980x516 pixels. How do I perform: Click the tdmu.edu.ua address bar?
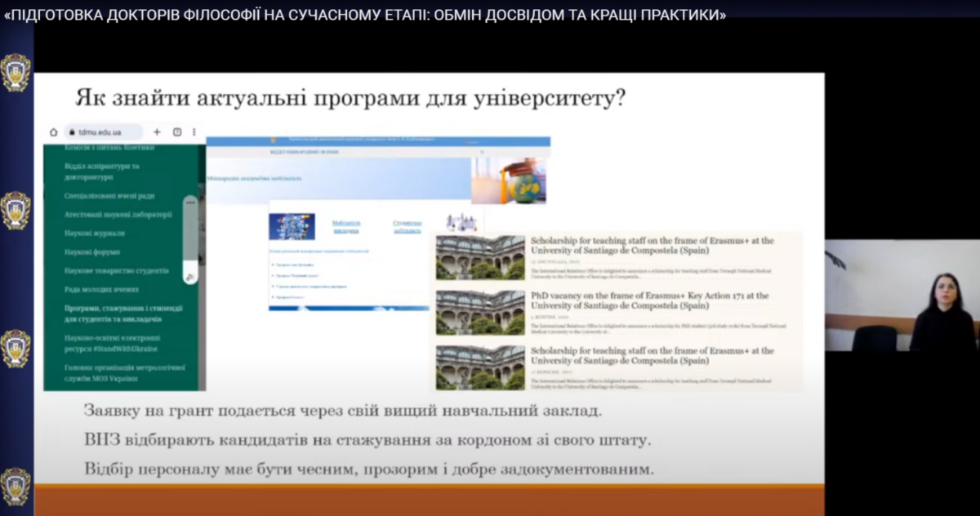click(x=102, y=132)
